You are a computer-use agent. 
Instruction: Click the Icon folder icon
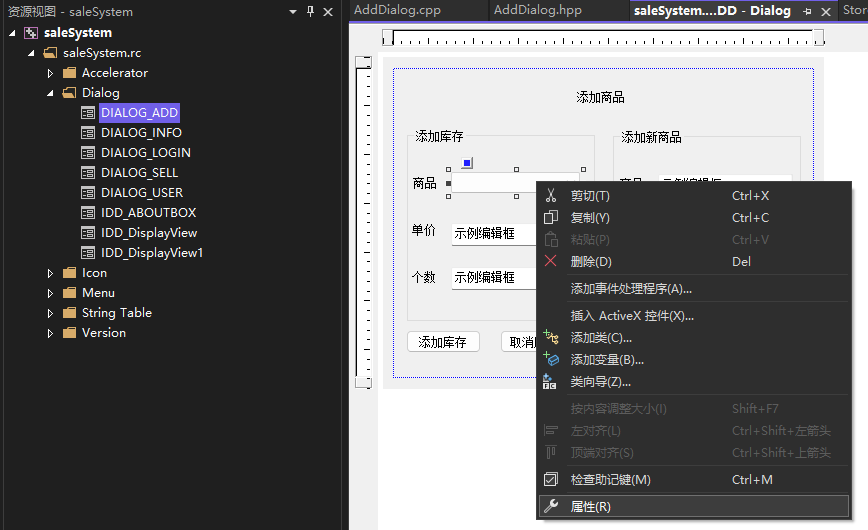(69, 273)
